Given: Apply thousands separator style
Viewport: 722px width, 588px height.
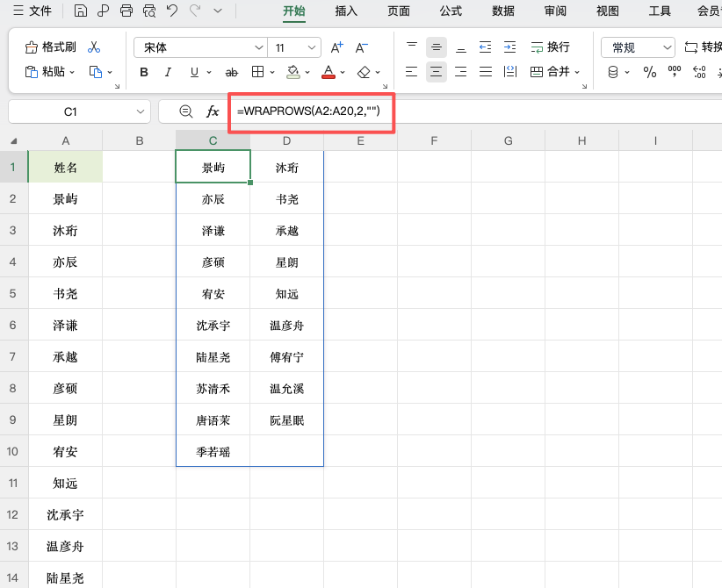Looking at the screenshot, I should [x=674, y=71].
